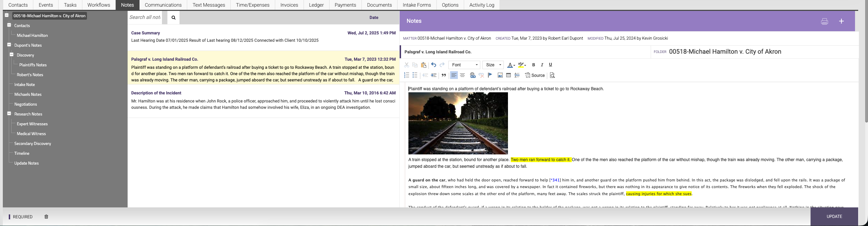Viewport: 868px width, 226px height.
Task: Go to the Documents tab
Action: [x=379, y=5]
